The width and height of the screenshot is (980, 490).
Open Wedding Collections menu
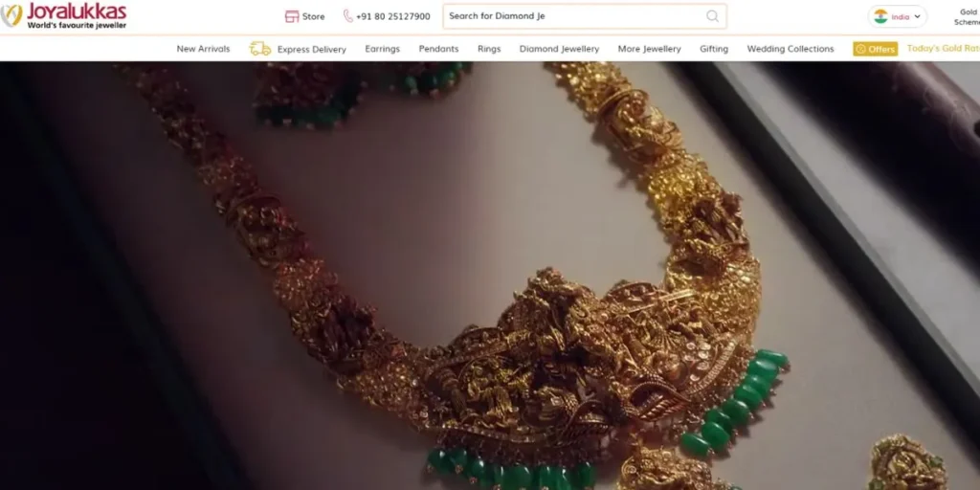[791, 49]
